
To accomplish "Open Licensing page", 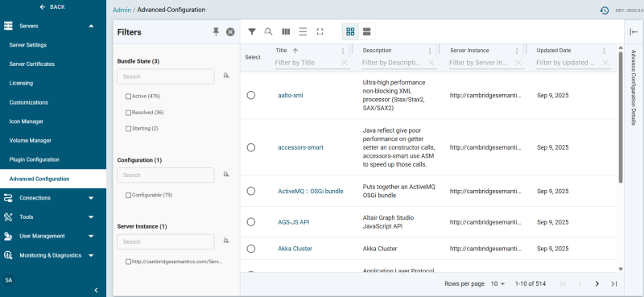I will pos(21,83).
